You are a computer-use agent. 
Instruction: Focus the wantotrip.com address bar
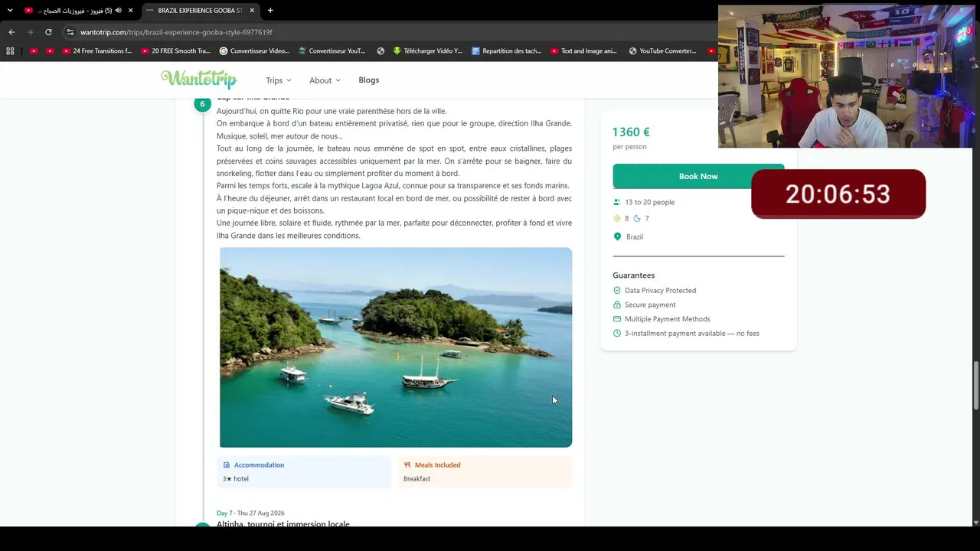(x=383, y=32)
